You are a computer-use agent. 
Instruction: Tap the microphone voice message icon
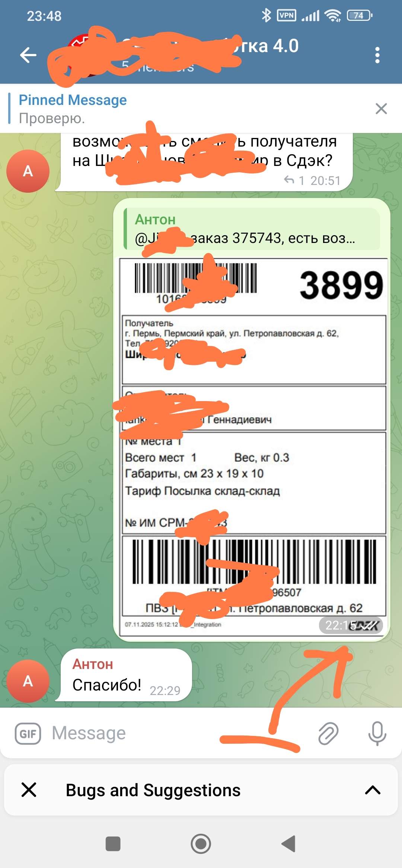pos(377,733)
